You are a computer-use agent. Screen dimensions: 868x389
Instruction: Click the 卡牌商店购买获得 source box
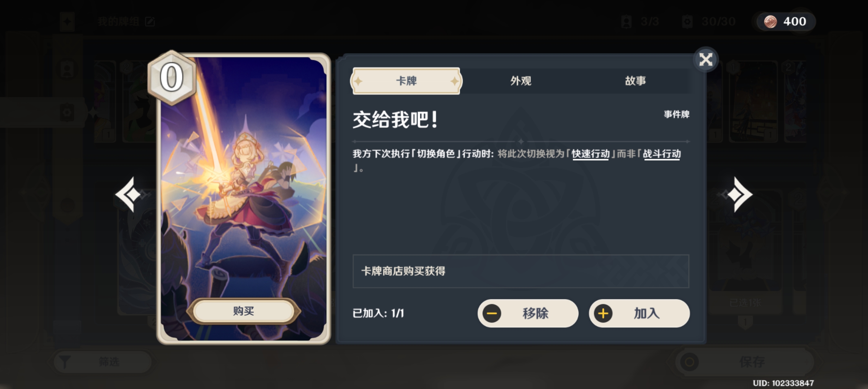pos(521,271)
